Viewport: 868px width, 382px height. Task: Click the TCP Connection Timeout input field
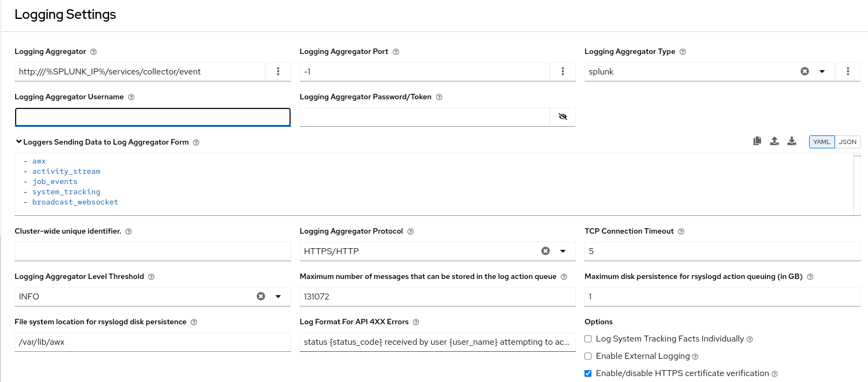(x=722, y=251)
